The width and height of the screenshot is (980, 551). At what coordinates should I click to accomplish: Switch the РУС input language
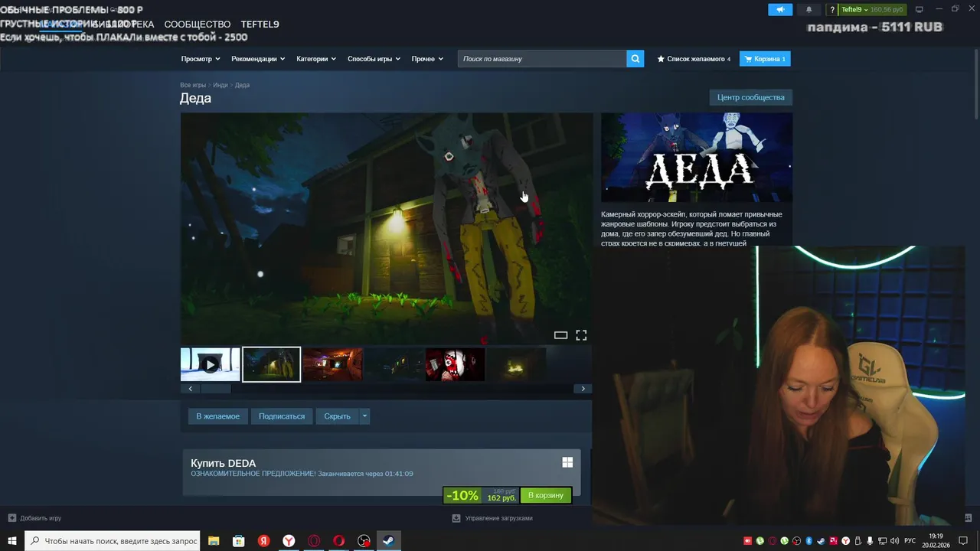pos(910,541)
